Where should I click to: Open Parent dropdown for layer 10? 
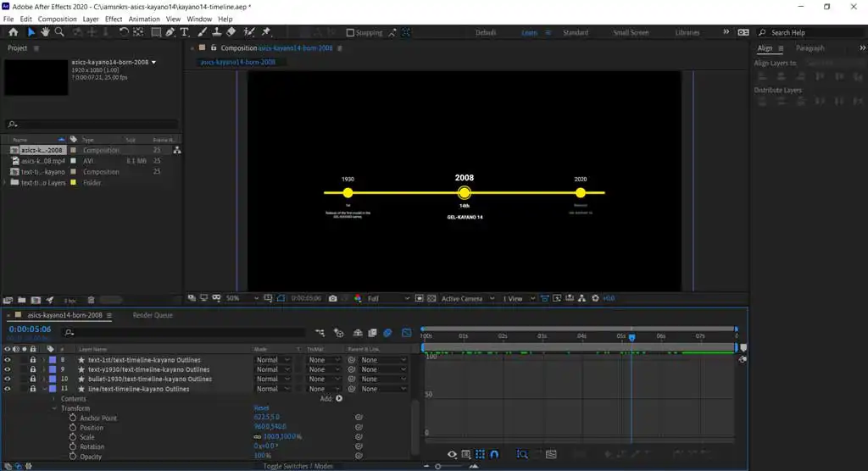pos(383,380)
